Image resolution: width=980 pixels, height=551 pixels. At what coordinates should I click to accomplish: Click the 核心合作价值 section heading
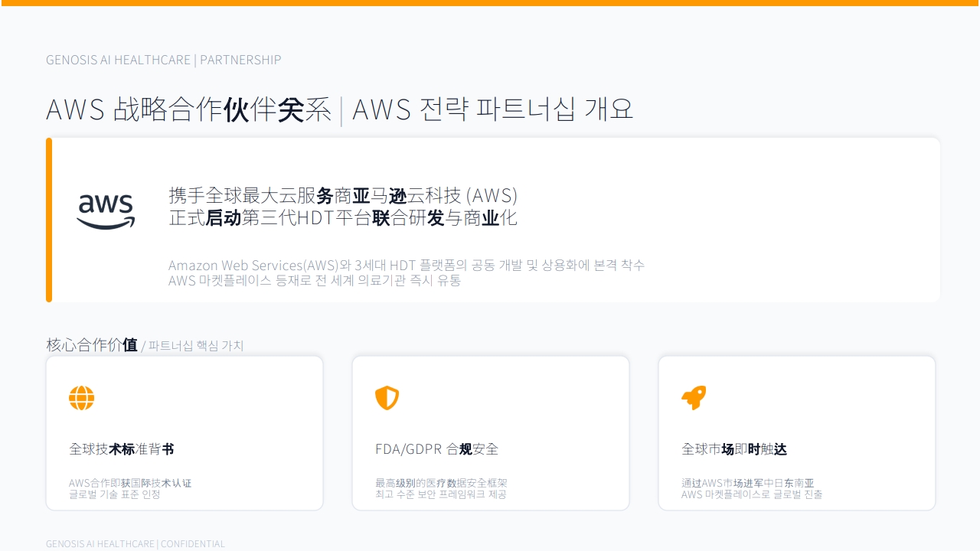92,345
